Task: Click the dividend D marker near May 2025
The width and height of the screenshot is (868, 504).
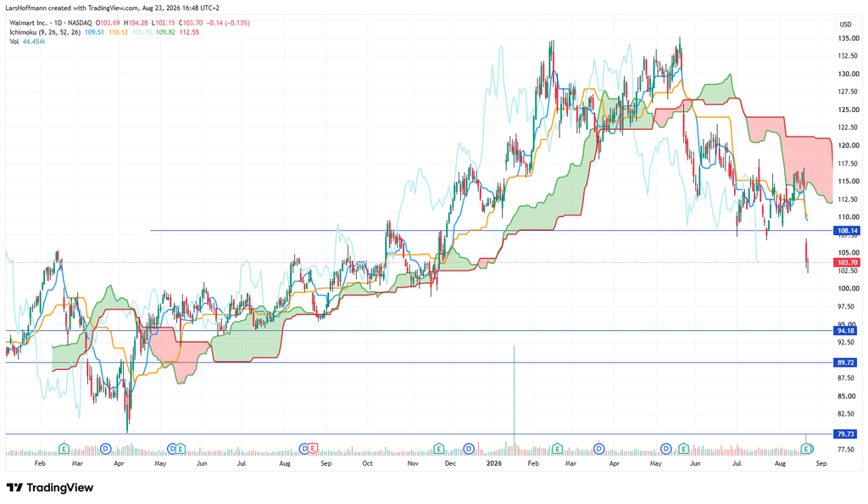Action: [x=172, y=448]
